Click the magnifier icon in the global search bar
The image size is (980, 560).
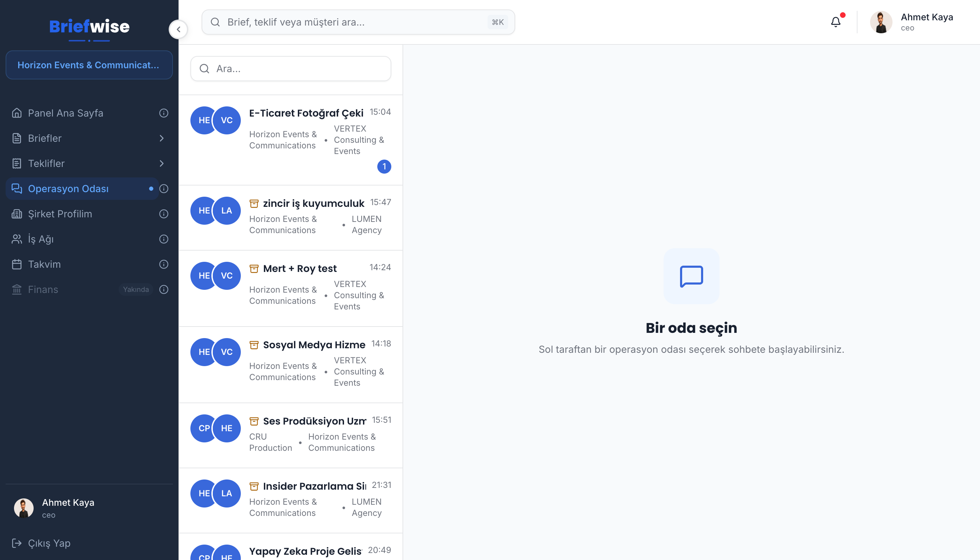215,22
